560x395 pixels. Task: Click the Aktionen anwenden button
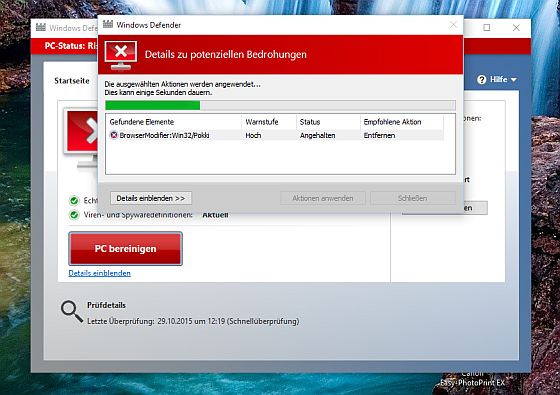(x=323, y=198)
